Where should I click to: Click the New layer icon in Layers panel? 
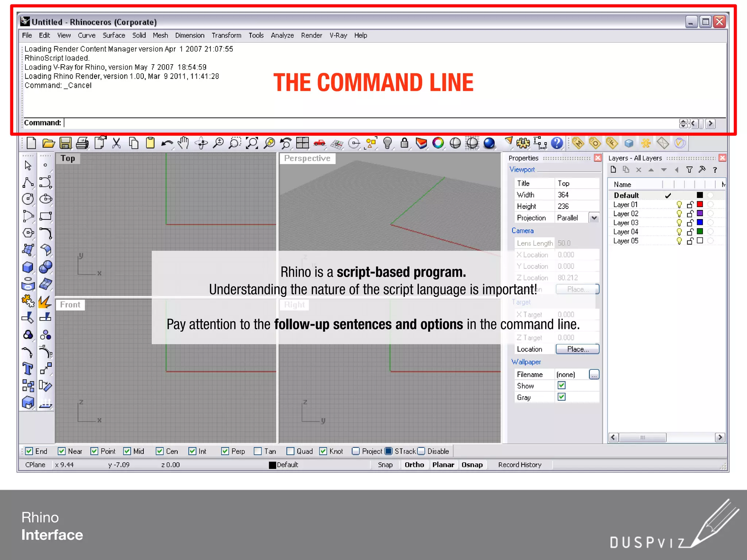[614, 170]
